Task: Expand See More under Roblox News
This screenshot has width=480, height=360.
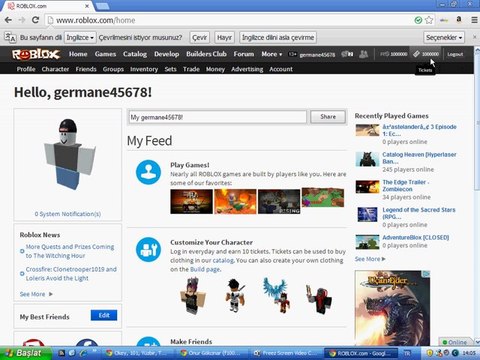Action: click(36, 294)
